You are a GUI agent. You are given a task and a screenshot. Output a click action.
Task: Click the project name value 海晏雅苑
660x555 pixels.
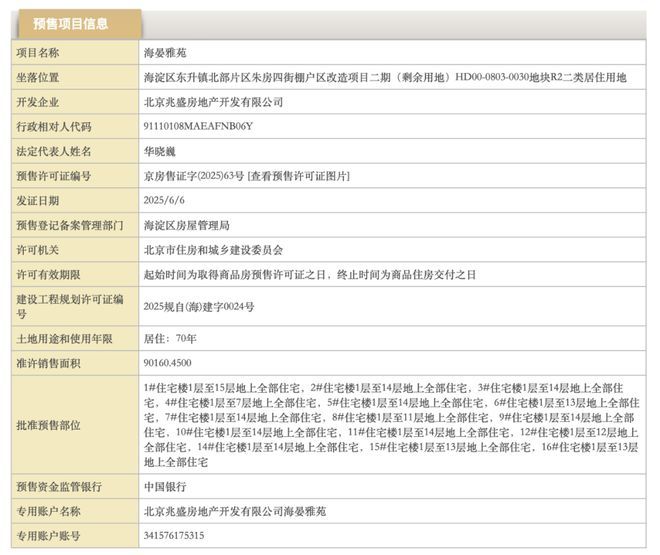[x=165, y=52]
